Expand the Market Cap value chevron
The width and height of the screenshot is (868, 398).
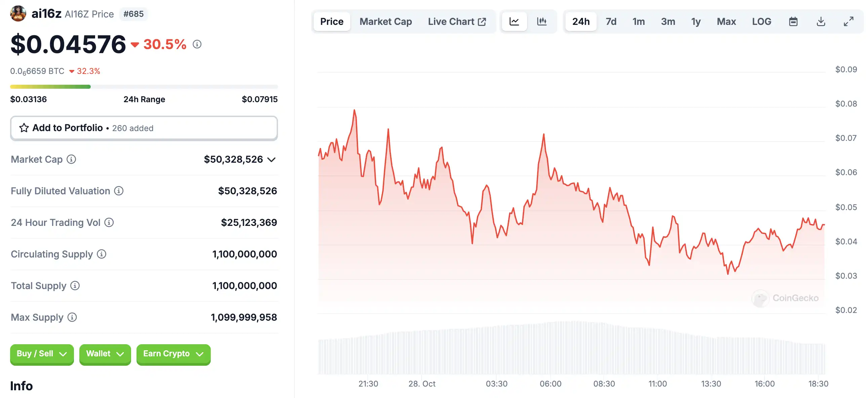[272, 159]
